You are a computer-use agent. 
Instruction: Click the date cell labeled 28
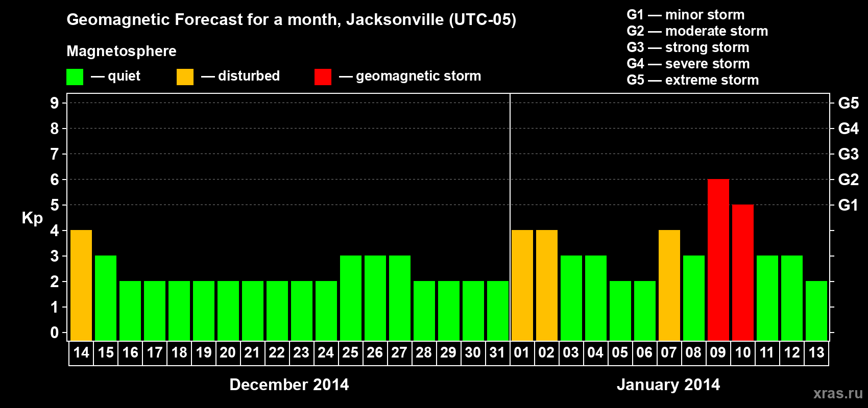tap(424, 353)
